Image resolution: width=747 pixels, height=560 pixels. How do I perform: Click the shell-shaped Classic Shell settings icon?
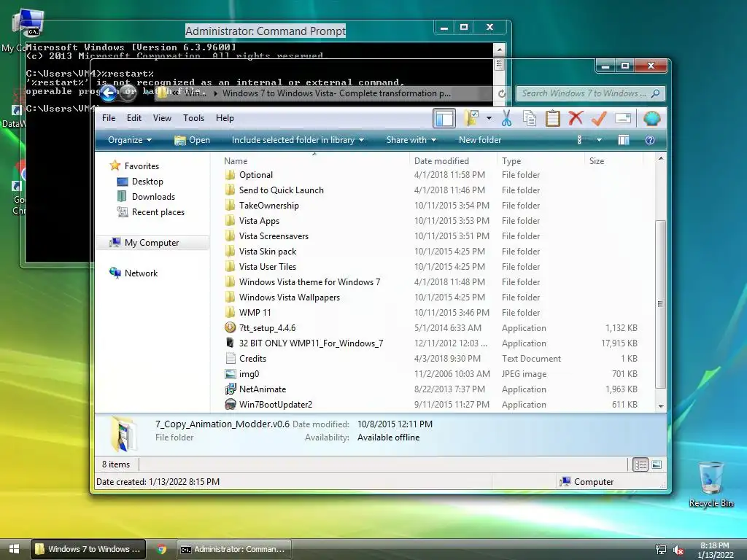coord(651,118)
